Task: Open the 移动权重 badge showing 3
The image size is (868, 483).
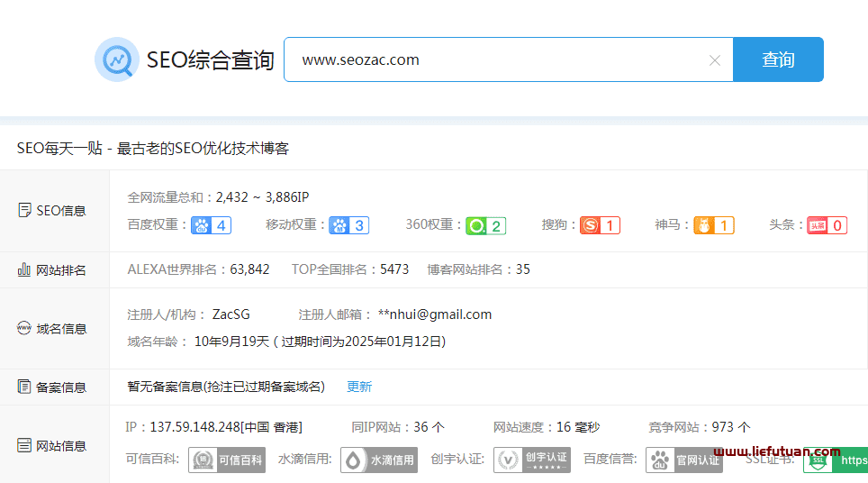Action: point(348,225)
